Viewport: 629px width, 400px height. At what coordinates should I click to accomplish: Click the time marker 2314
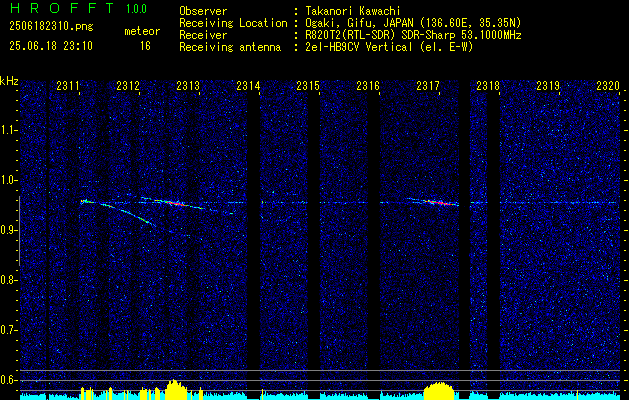point(248,86)
